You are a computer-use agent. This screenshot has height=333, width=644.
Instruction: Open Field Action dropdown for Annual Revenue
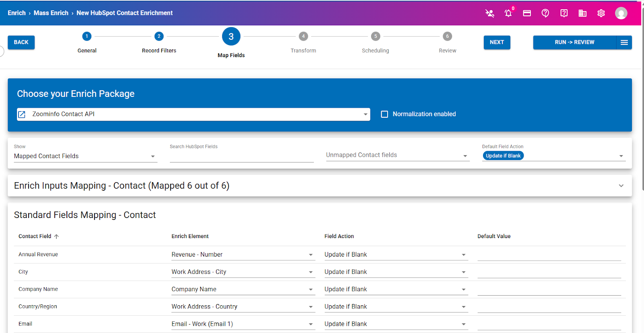396,255
